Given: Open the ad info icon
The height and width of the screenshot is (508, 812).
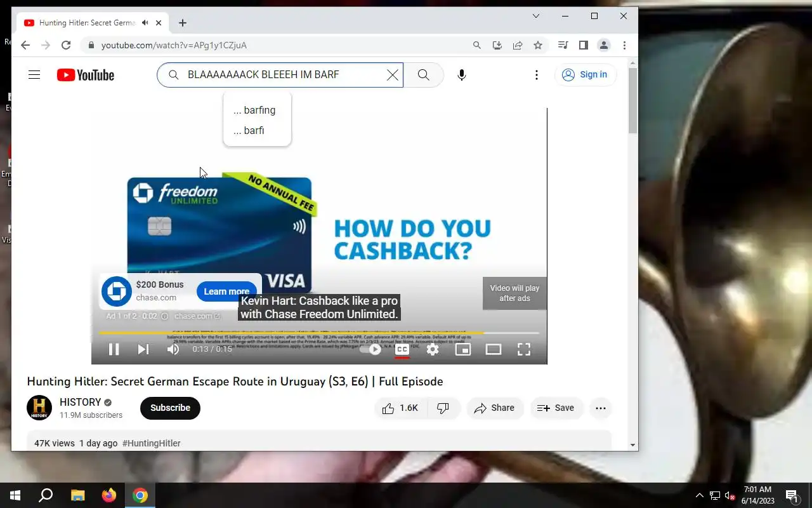Looking at the screenshot, I should 164,316.
